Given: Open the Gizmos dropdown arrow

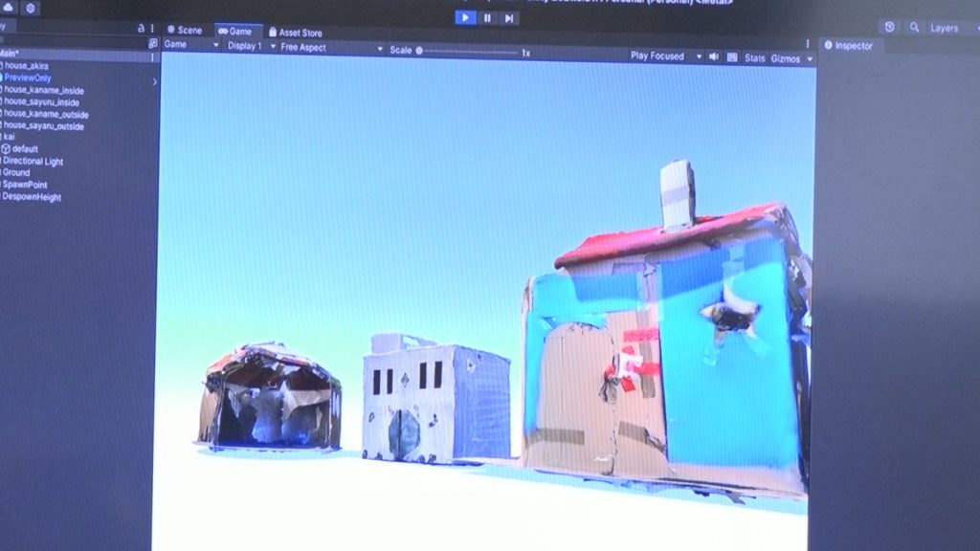Looking at the screenshot, I should [810, 59].
